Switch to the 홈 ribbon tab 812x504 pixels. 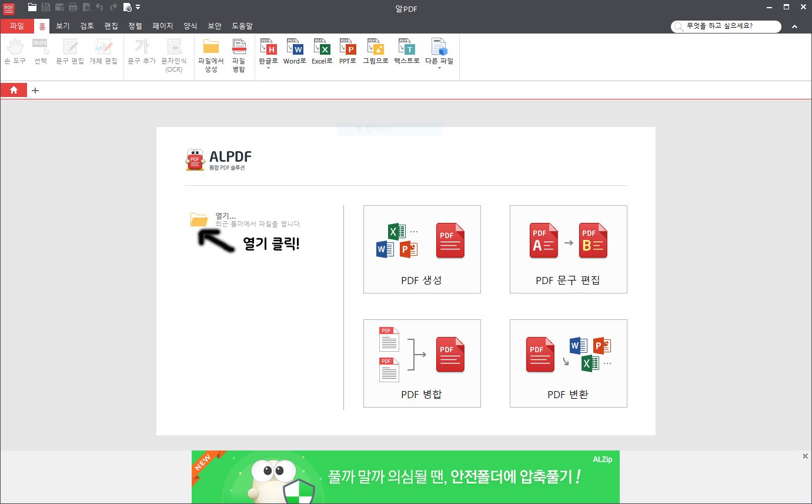point(42,26)
